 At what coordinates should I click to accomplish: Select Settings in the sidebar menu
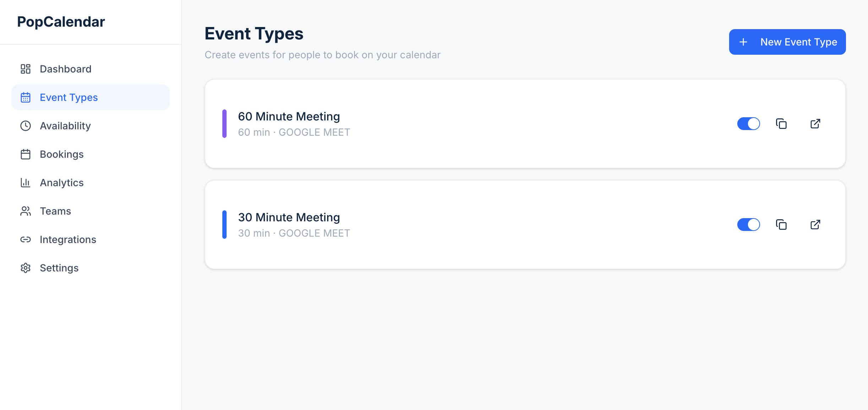point(59,268)
